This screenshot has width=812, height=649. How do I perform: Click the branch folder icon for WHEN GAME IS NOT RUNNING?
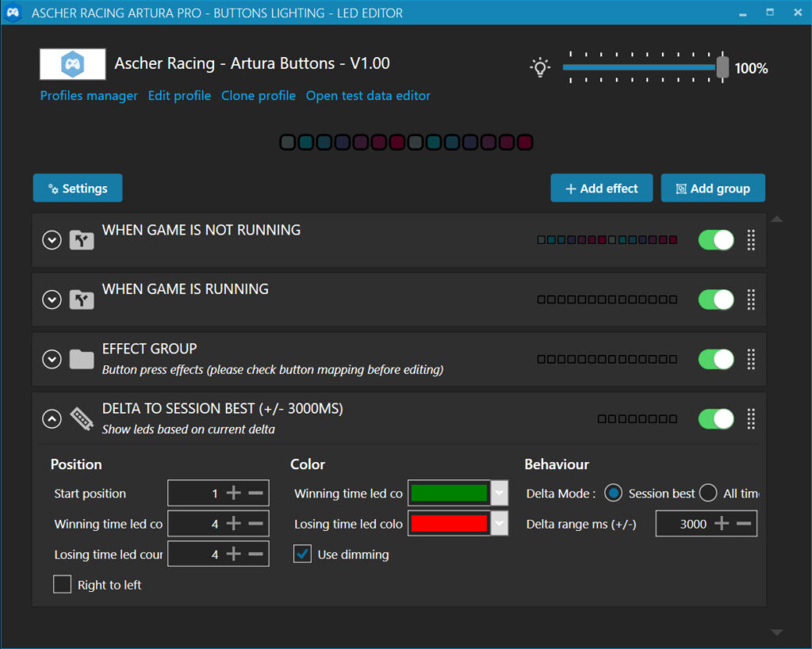point(82,240)
